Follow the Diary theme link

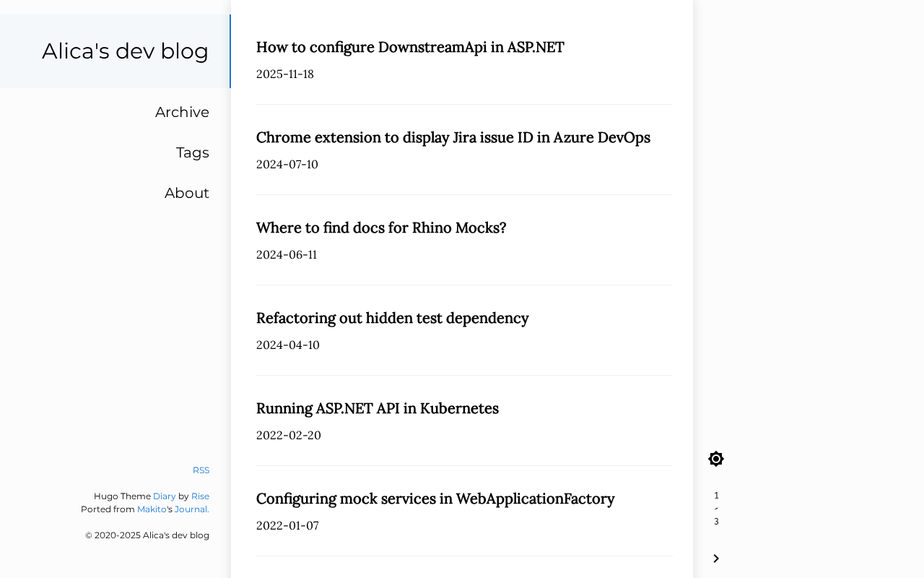pyautogui.click(x=165, y=496)
